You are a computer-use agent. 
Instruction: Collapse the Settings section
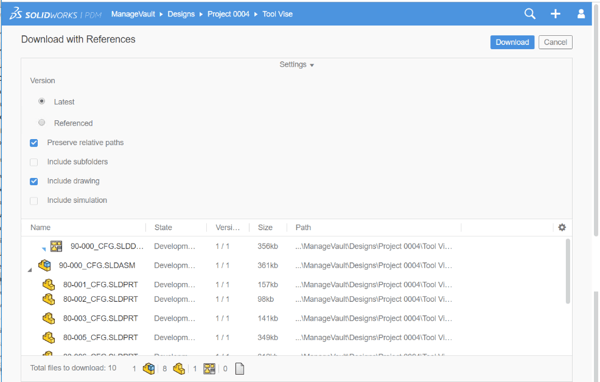click(297, 65)
